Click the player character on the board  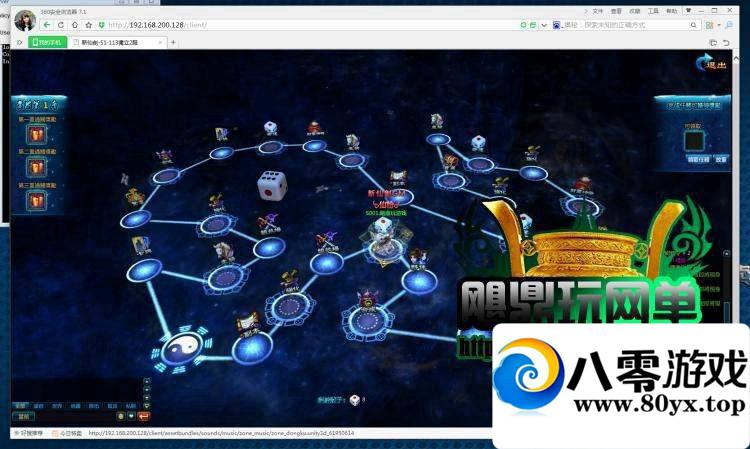(385, 239)
